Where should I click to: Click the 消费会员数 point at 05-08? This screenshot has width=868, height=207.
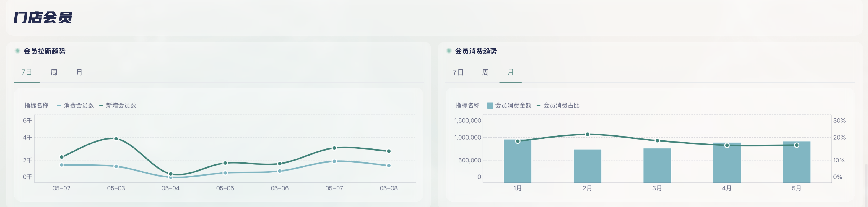pos(389,166)
